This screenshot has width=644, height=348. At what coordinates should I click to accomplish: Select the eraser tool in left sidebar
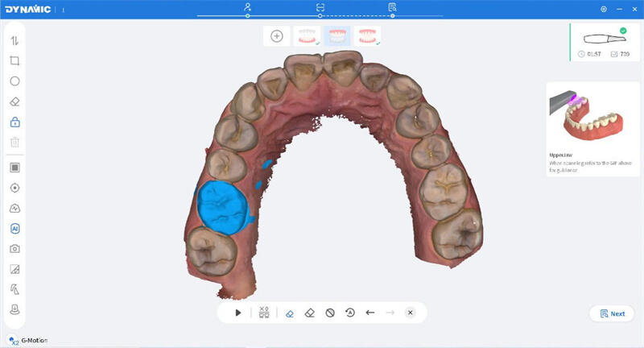click(14, 102)
